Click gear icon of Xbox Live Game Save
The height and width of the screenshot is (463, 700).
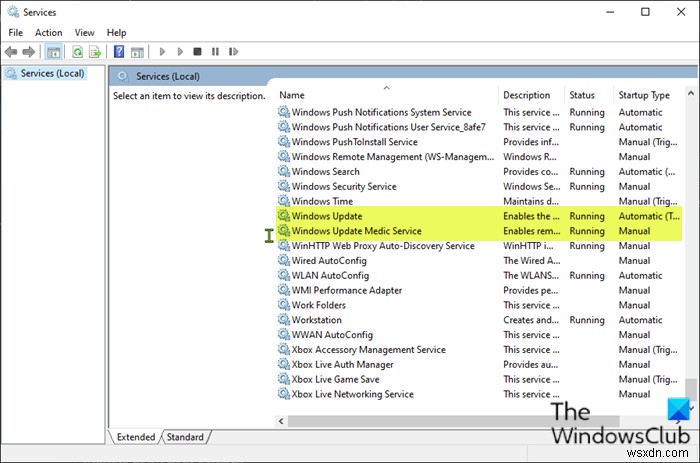pos(284,379)
